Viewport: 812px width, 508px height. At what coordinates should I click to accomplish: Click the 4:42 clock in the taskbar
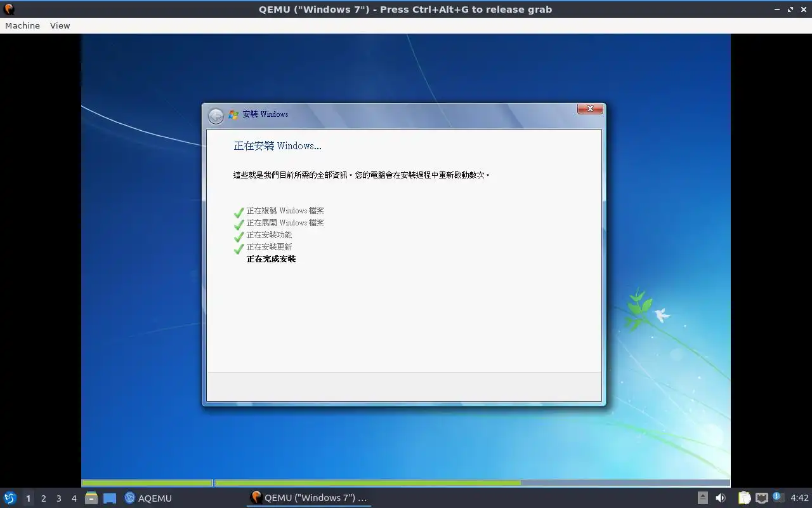coord(799,498)
